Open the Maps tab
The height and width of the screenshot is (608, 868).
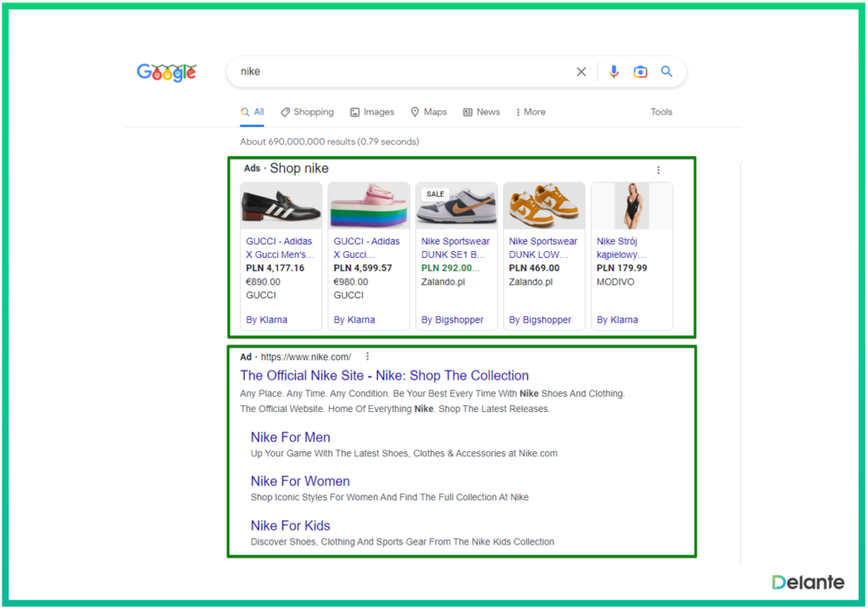pos(428,112)
